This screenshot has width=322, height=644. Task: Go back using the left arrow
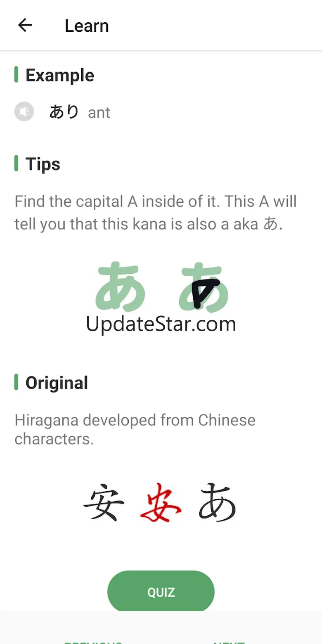click(25, 26)
